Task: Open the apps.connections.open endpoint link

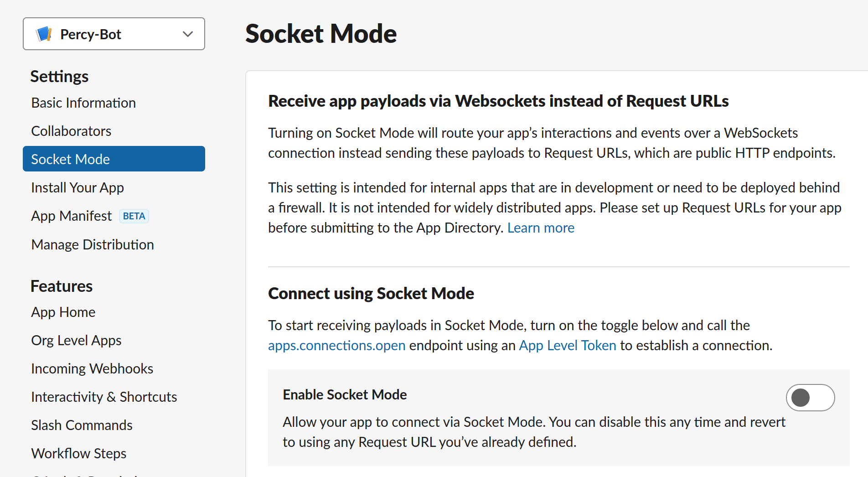Action: (336, 345)
